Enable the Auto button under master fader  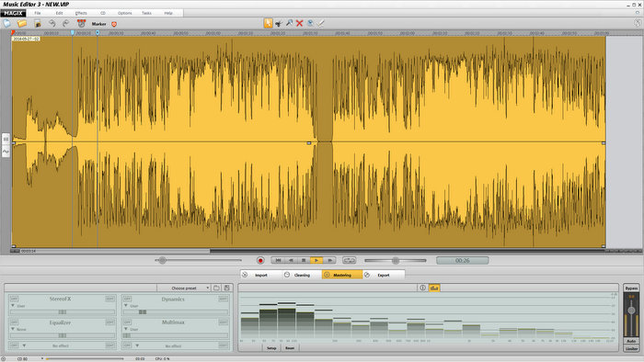tap(631, 341)
